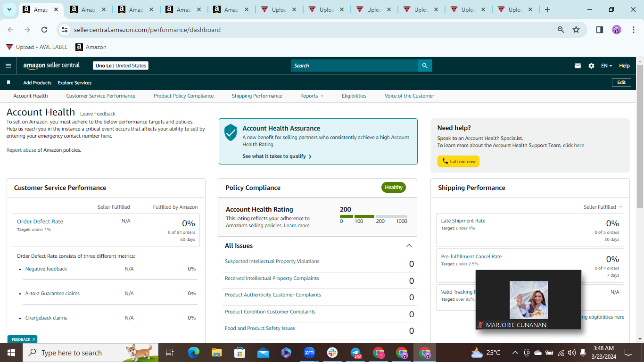Click the Edit button
Viewport: 644px width, 362px height.
point(621,82)
